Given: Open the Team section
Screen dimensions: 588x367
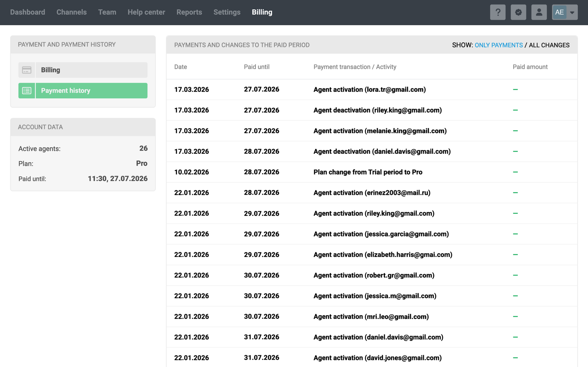Looking at the screenshot, I should (107, 12).
